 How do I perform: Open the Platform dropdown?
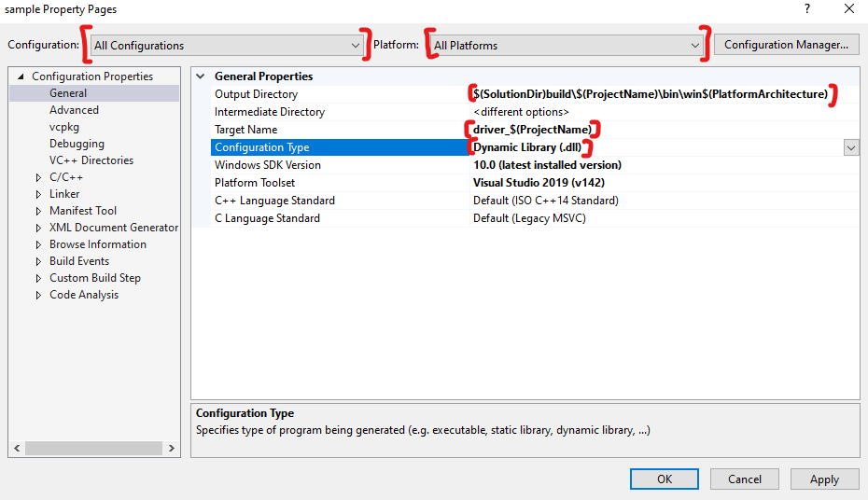(x=567, y=46)
